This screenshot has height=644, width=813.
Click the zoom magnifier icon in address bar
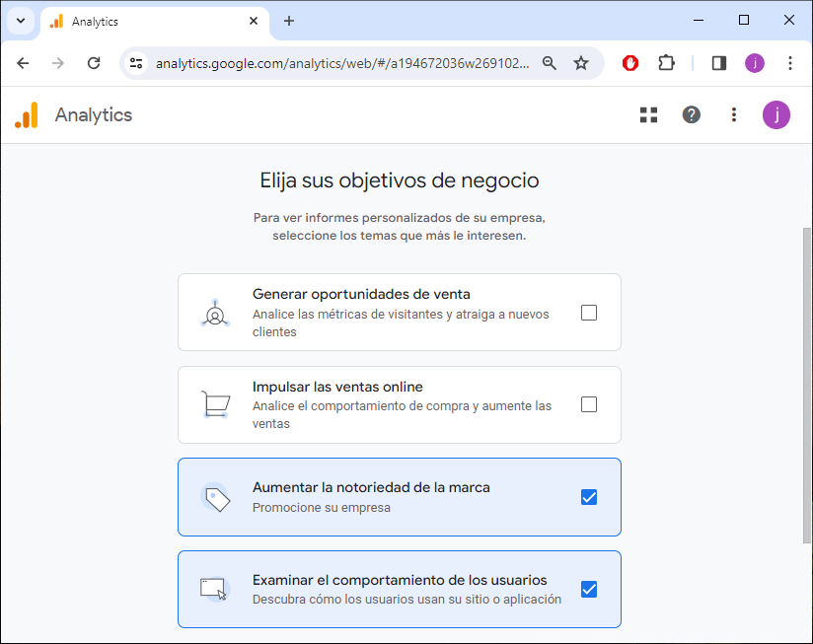click(550, 63)
